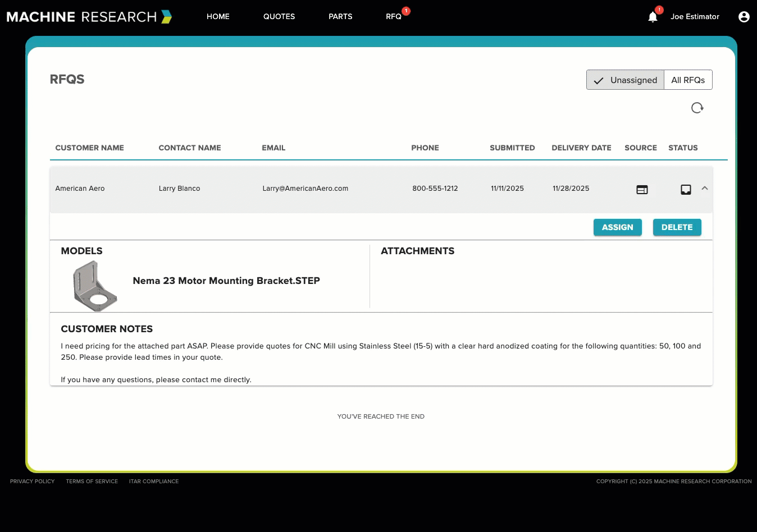Open the user account profile icon
757x532 pixels.
(x=744, y=17)
